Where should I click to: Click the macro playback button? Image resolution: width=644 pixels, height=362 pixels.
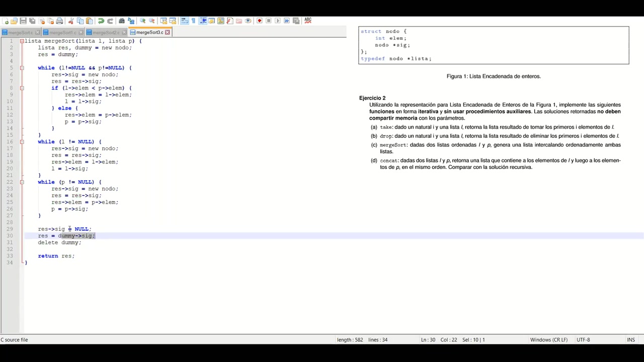pos(278,21)
